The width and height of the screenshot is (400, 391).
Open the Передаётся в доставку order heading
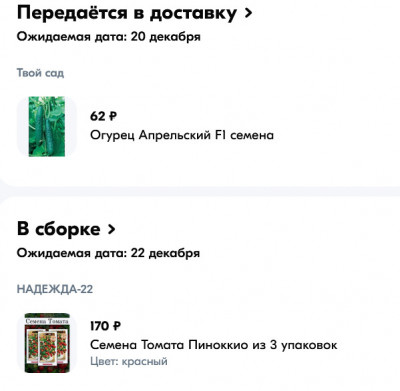(x=127, y=13)
